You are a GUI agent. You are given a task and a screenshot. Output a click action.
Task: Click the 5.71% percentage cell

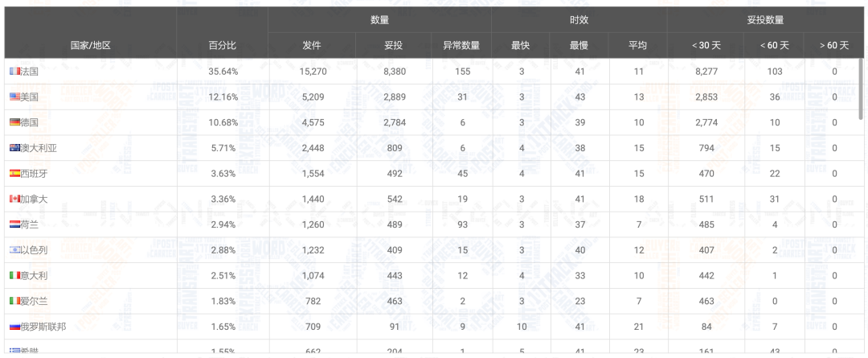(223, 148)
